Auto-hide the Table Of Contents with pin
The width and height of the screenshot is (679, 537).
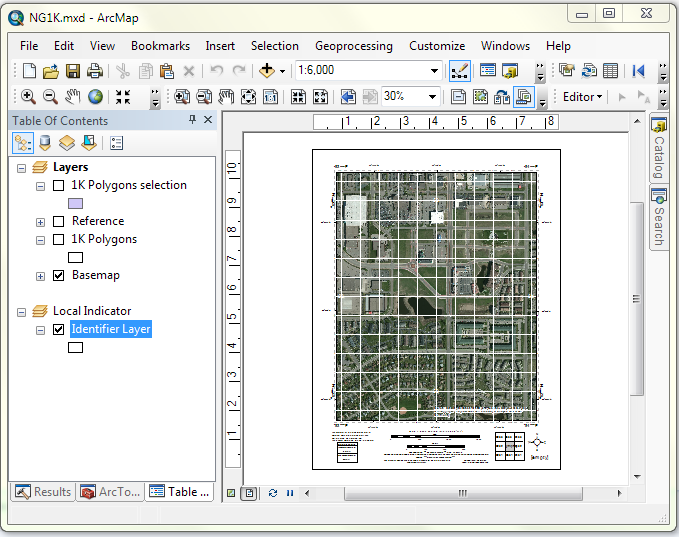pos(193,120)
